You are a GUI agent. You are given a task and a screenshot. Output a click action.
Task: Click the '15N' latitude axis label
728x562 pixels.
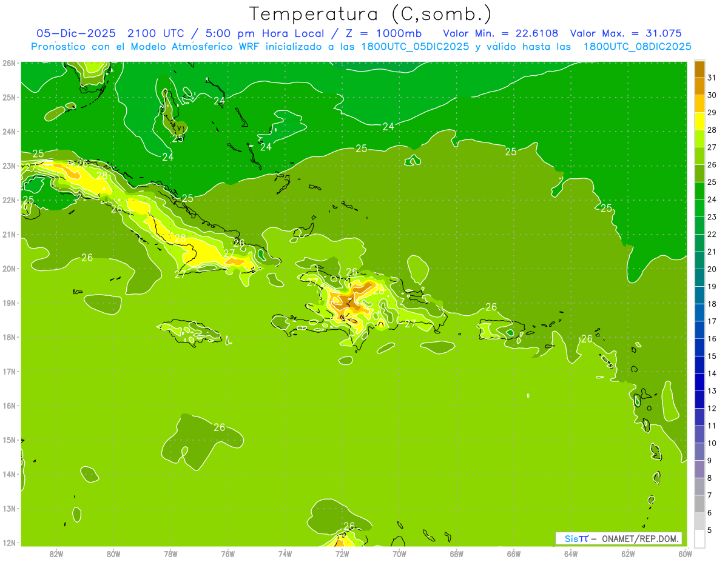[8, 440]
